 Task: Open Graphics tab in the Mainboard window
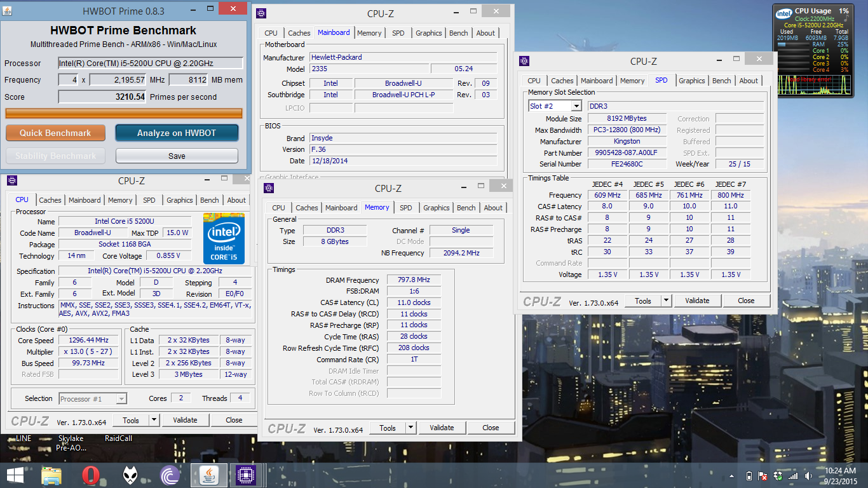pos(429,33)
